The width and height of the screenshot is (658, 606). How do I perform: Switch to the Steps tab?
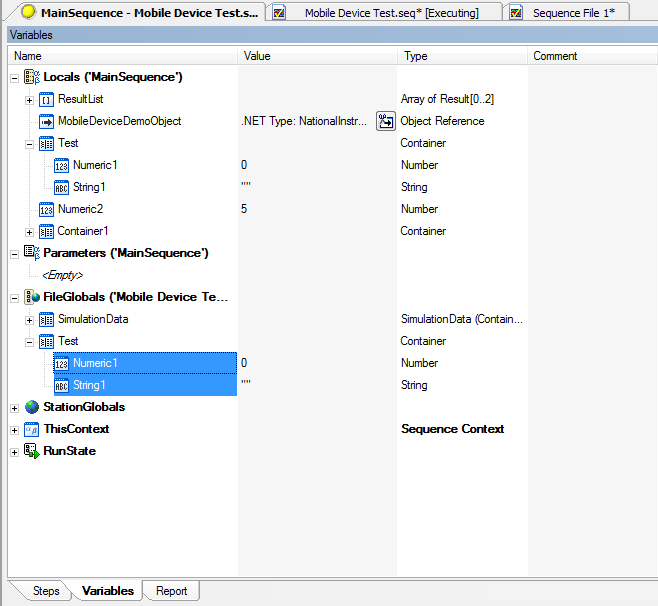[x=46, y=591]
